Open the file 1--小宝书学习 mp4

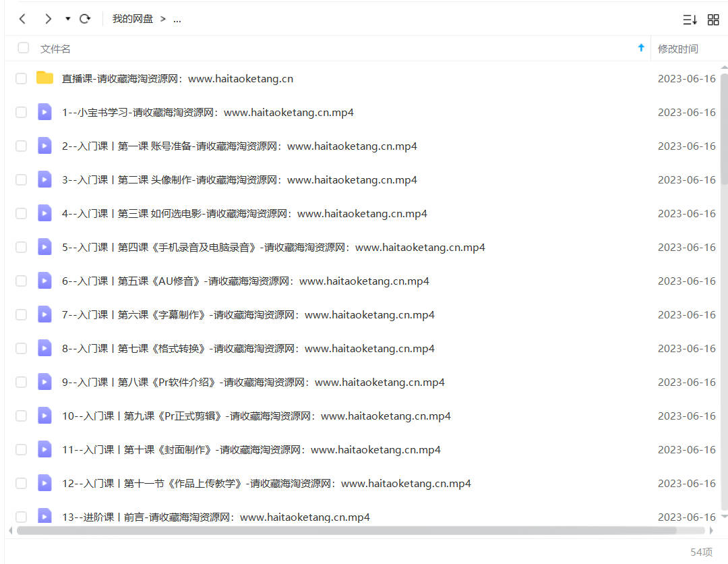coord(208,113)
